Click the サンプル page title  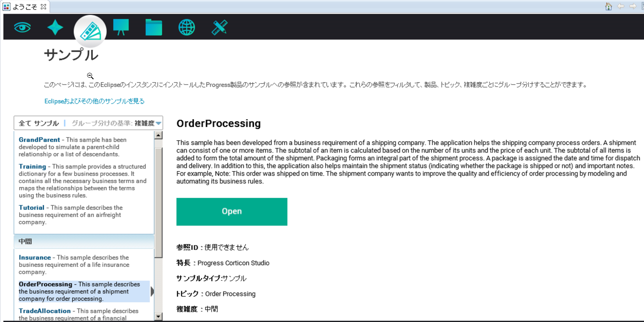pyautogui.click(x=71, y=55)
